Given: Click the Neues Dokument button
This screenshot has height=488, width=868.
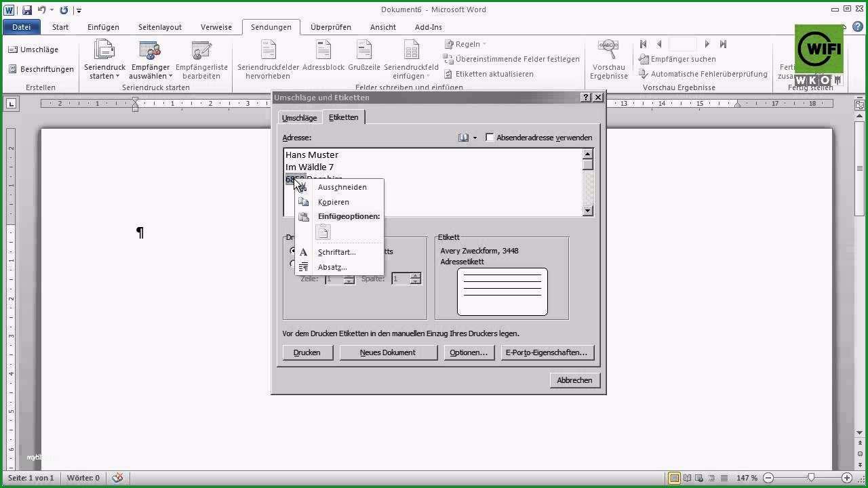Looking at the screenshot, I should click(x=388, y=352).
